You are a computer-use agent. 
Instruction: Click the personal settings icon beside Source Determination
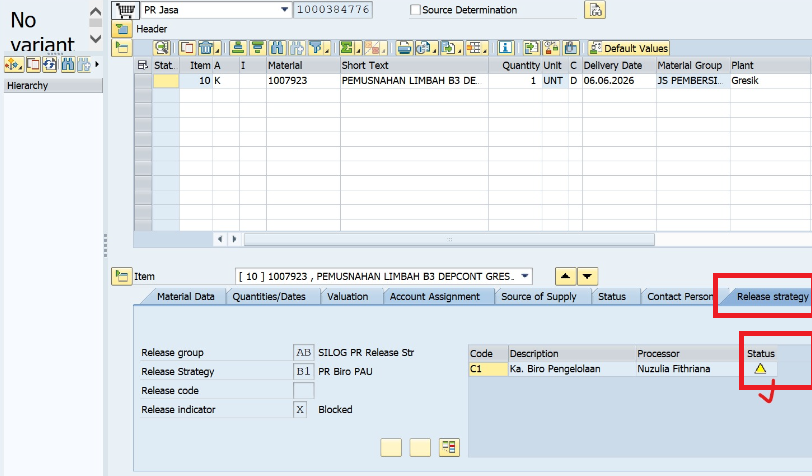[595, 10]
